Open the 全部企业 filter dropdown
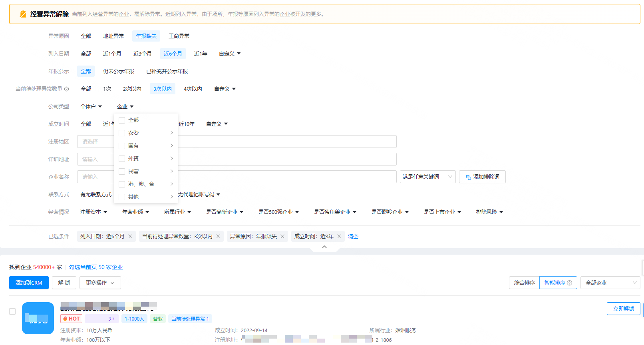The height and width of the screenshot is (345, 644). tap(610, 283)
